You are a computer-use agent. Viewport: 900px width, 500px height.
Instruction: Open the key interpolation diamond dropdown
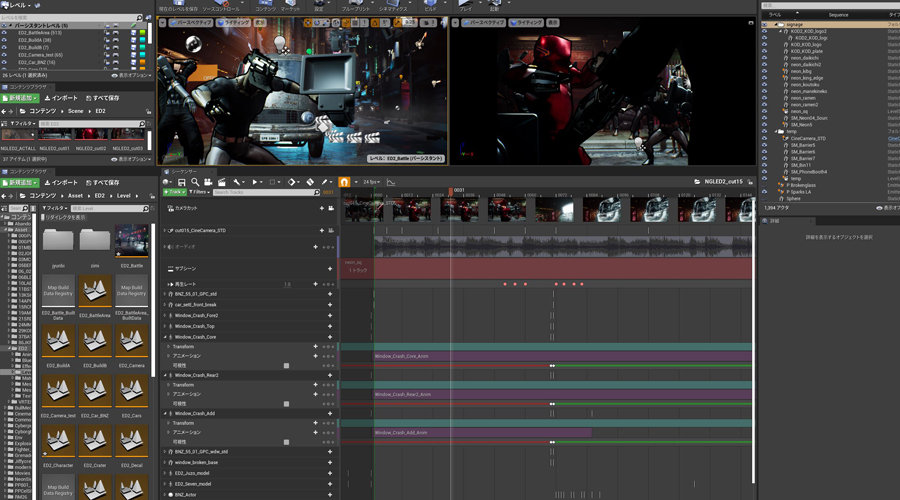click(293, 182)
